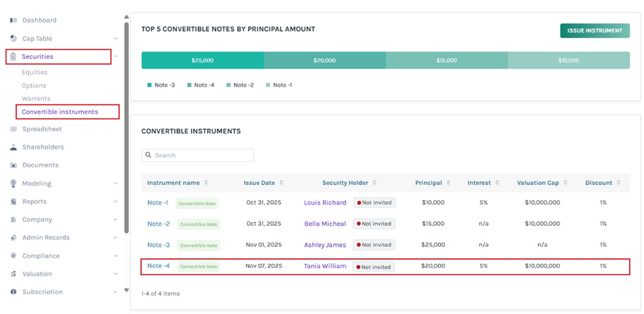The width and height of the screenshot is (644, 314).
Task: Click the Spreadsheet grid icon
Action: tap(14, 129)
